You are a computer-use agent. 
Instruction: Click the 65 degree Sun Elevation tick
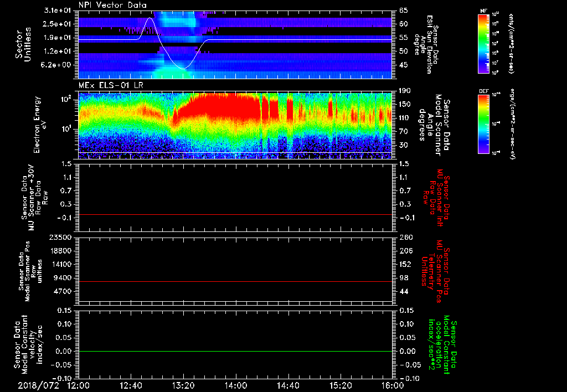point(404,11)
